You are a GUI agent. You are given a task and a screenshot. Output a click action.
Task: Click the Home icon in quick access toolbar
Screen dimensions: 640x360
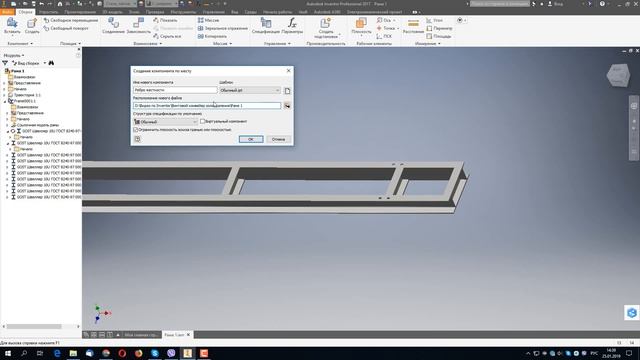[x=60, y=4]
